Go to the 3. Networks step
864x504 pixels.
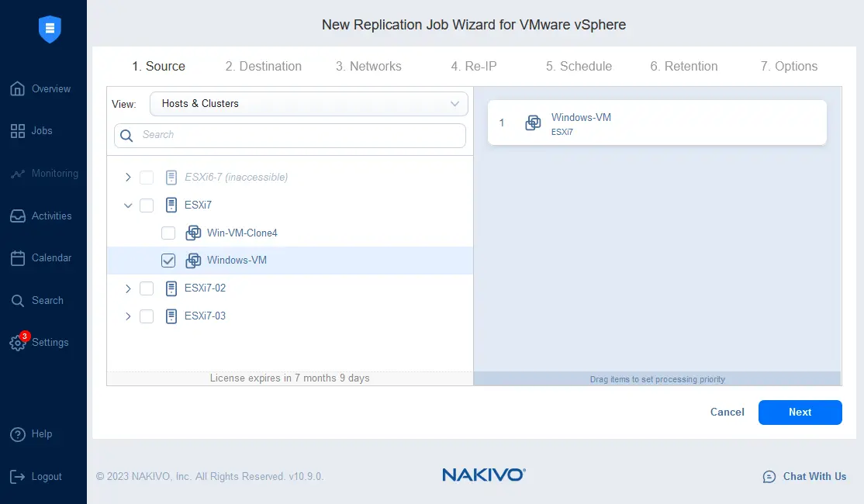(368, 66)
